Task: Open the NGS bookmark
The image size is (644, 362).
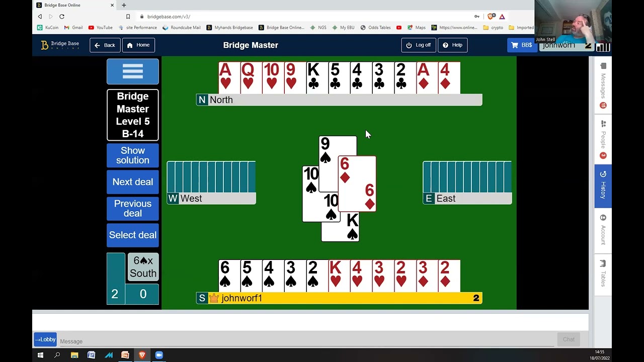Action: (318, 28)
